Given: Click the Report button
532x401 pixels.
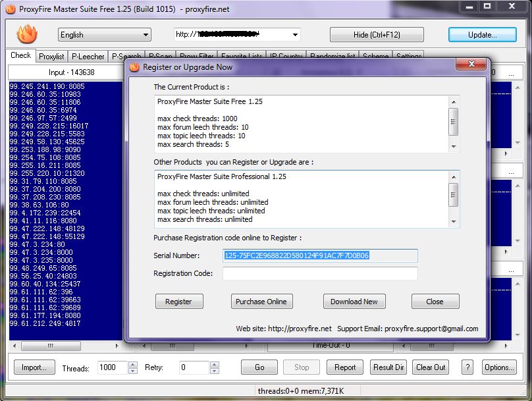Looking at the screenshot, I should pos(345,367).
